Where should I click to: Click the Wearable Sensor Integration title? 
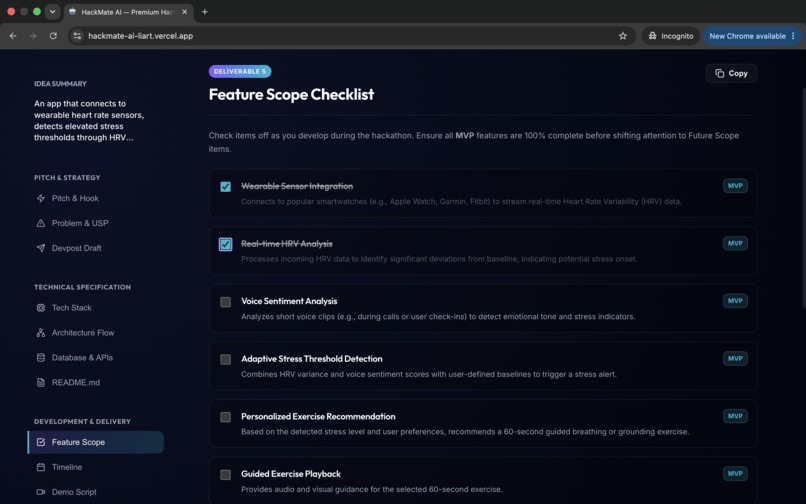(x=297, y=186)
